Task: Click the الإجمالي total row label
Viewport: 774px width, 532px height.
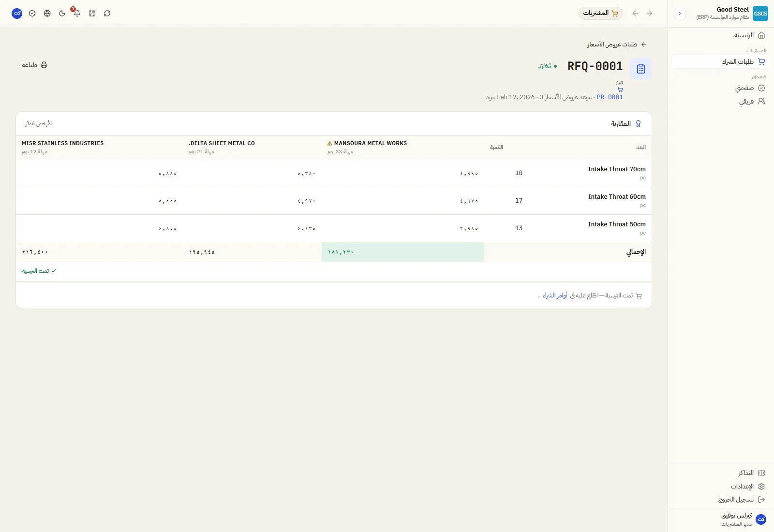Action: tap(636, 252)
